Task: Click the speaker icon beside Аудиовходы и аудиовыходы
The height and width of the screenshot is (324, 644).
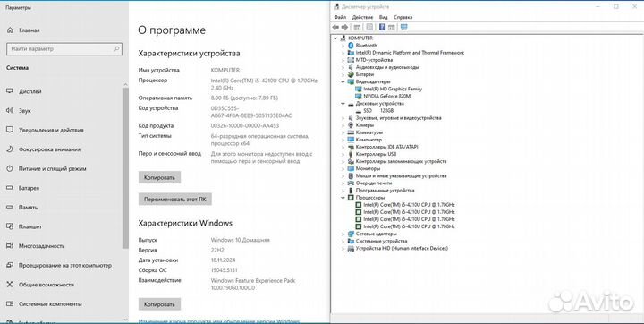Action: [351, 67]
